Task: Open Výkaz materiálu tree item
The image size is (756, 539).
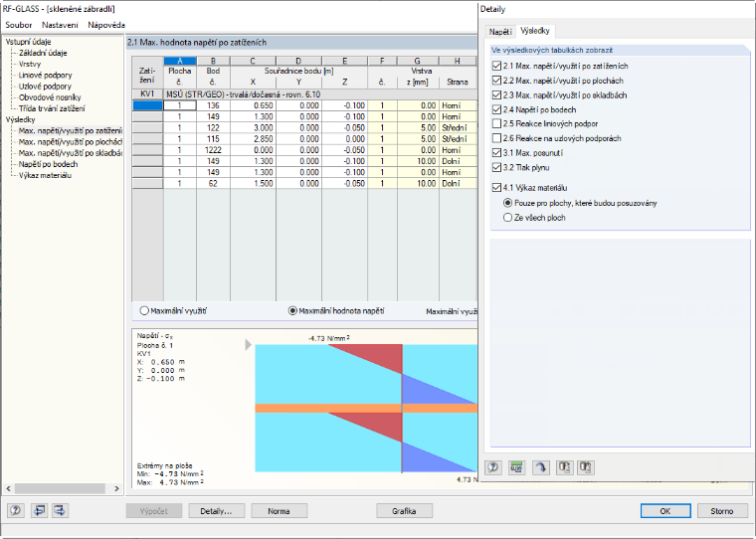Action: 46,175
